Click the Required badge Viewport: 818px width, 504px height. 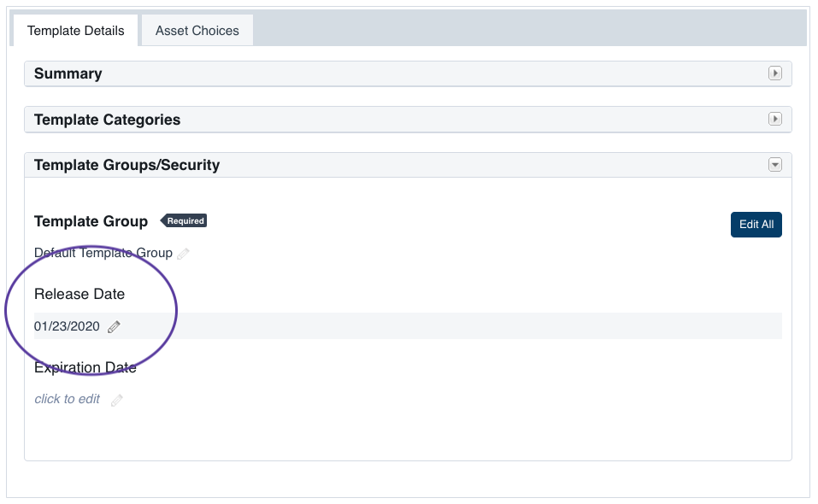185,220
